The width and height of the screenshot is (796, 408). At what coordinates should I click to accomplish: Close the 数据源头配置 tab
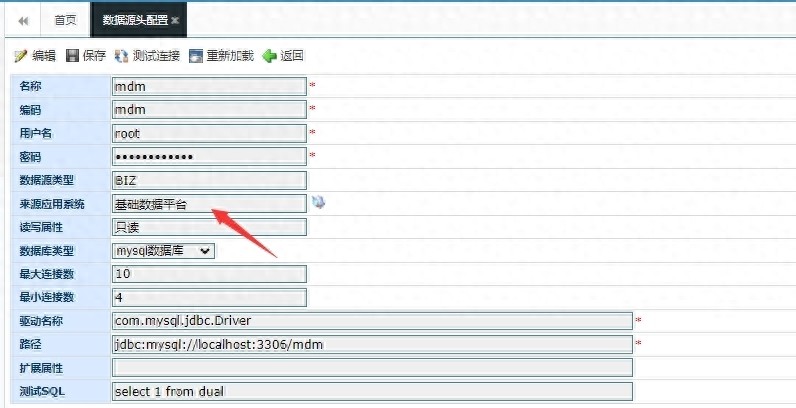[x=175, y=20]
